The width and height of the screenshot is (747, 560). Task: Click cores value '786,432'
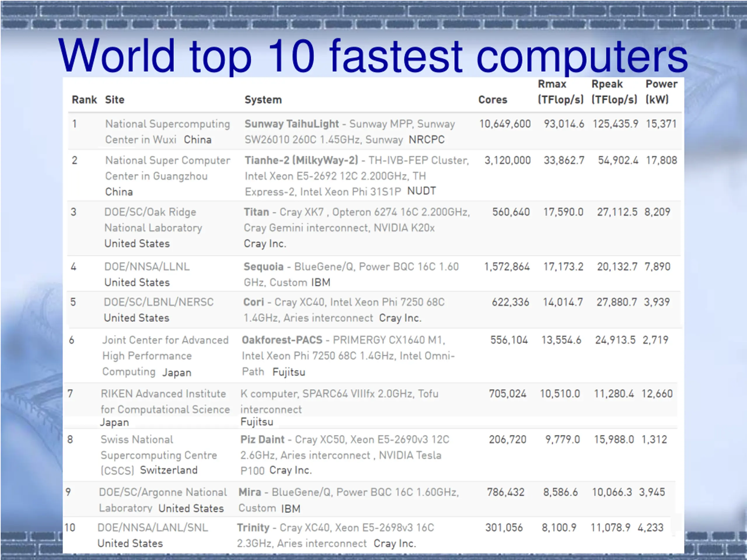[x=506, y=492]
